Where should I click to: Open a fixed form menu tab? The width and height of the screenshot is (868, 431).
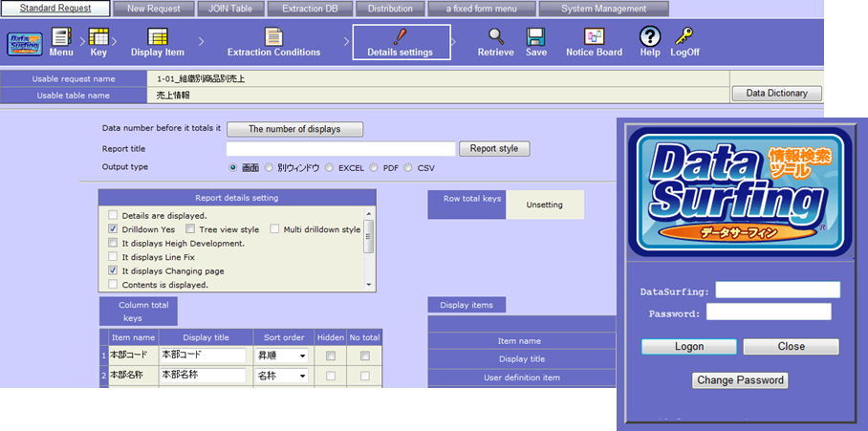(x=482, y=9)
